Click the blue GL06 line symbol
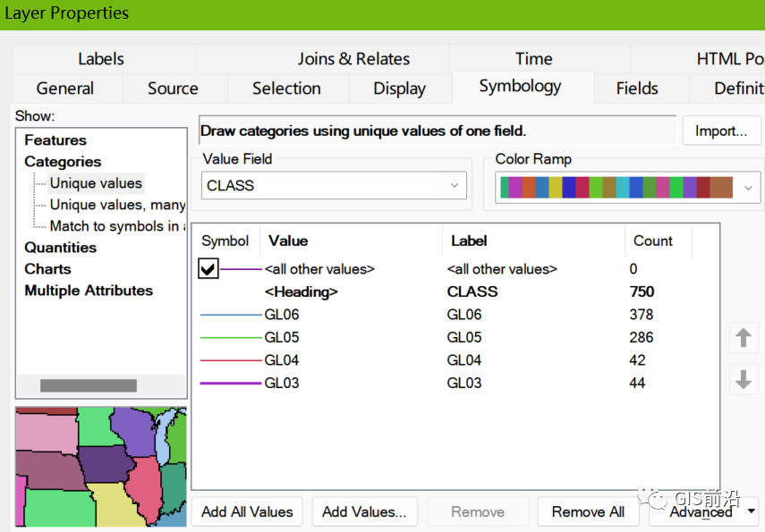Viewport: 765px width, 532px height. pyautogui.click(x=231, y=315)
